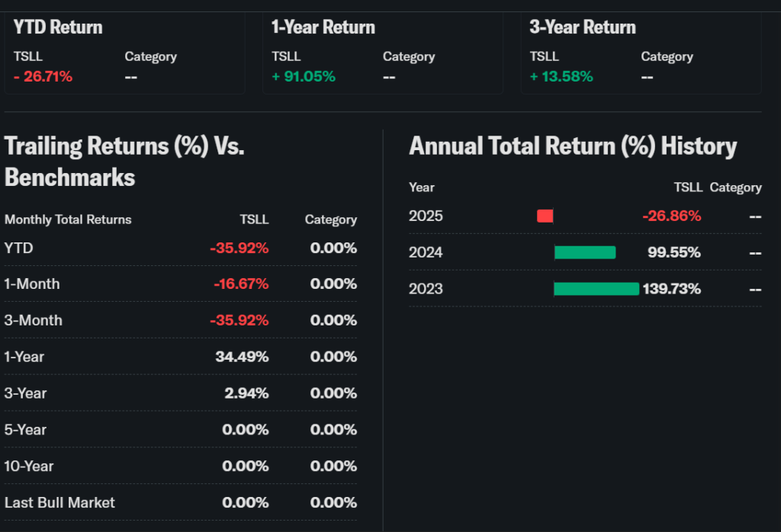
Task: Click the red 2025 return bar
Action: (545, 216)
